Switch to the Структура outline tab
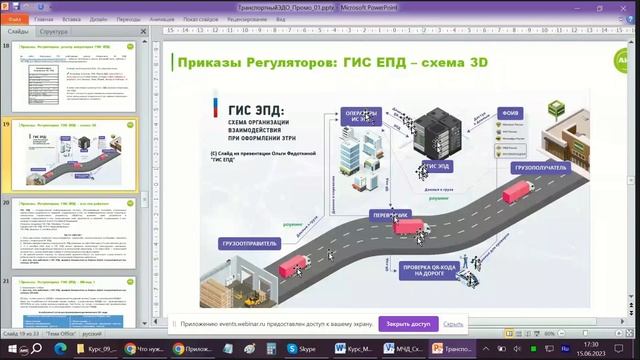 [53, 31]
